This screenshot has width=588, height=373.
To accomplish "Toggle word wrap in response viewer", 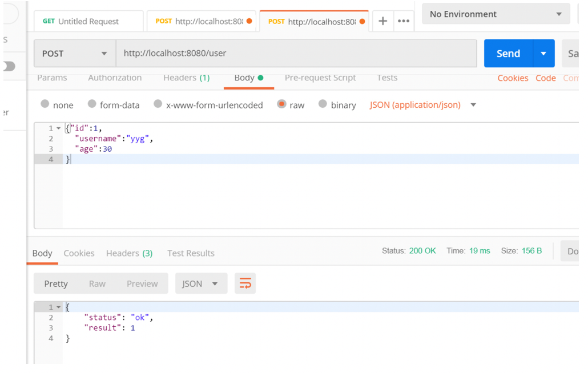I will pyautogui.click(x=245, y=283).
